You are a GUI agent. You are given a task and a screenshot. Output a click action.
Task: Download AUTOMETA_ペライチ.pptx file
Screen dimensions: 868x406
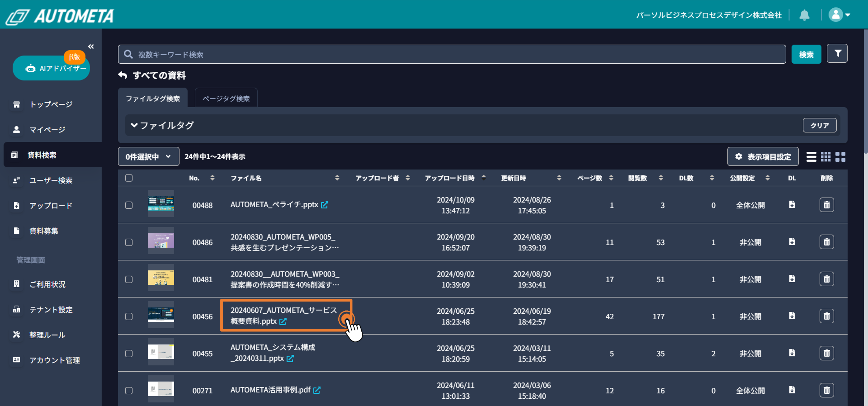pyautogui.click(x=792, y=205)
